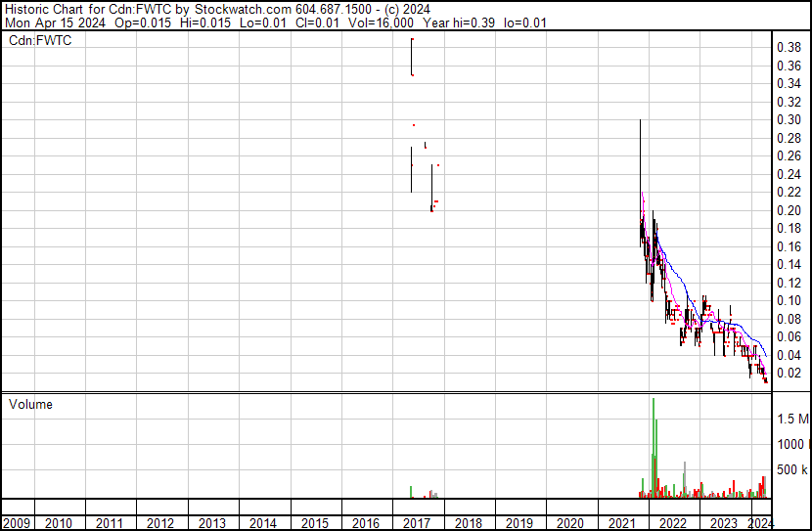Click the phone number 604.687.1500
This screenshot has height=531, width=812.
coord(334,10)
